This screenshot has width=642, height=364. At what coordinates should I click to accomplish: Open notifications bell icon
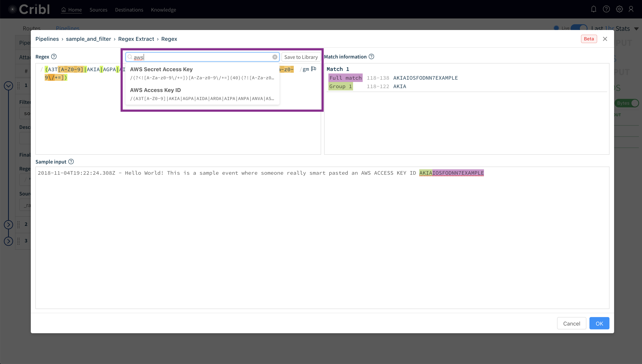point(593,9)
